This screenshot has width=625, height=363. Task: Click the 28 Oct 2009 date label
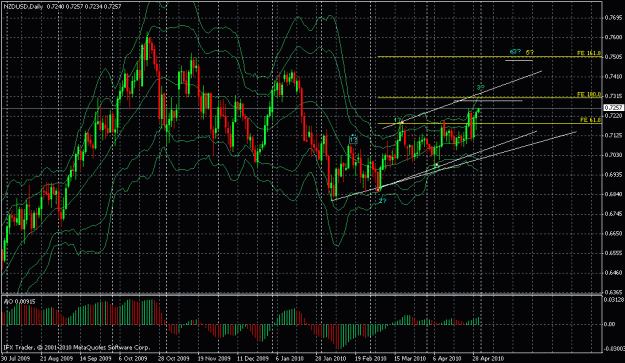pyautogui.click(x=173, y=358)
